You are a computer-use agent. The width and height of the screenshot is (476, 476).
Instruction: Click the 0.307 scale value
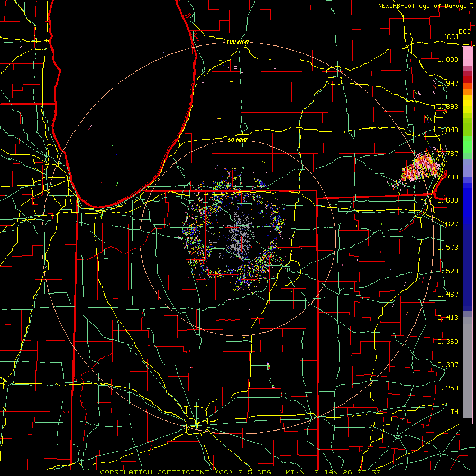pos(448,365)
